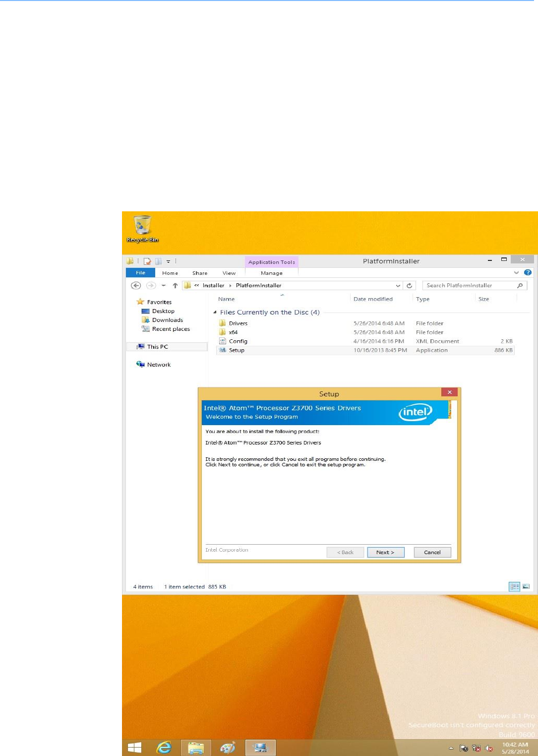Open Downloads in the navigation pane
The width and height of the screenshot is (538, 756).
[x=168, y=320]
